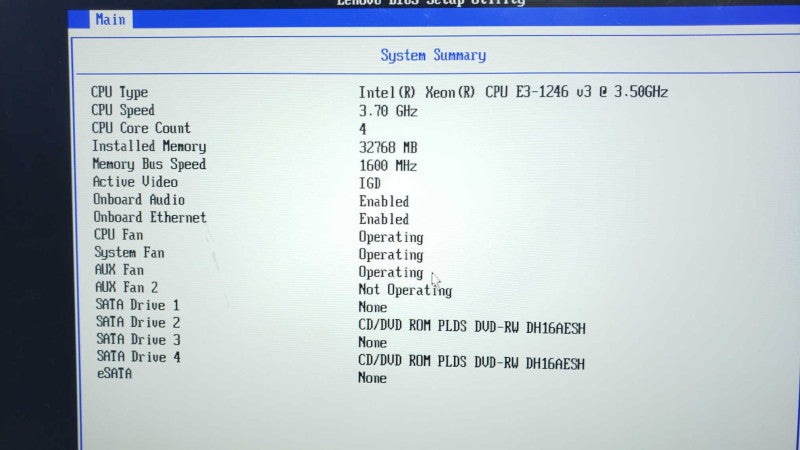Select the 3.70 GHz value
The width and height of the screenshot is (800, 450).
pos(388,111)
